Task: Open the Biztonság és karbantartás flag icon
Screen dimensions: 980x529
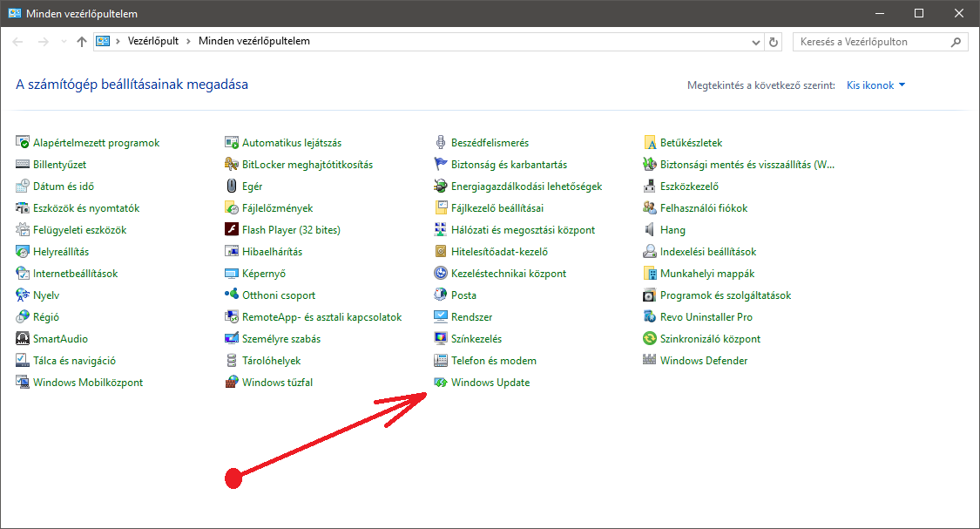Action: tap(441, 165)
